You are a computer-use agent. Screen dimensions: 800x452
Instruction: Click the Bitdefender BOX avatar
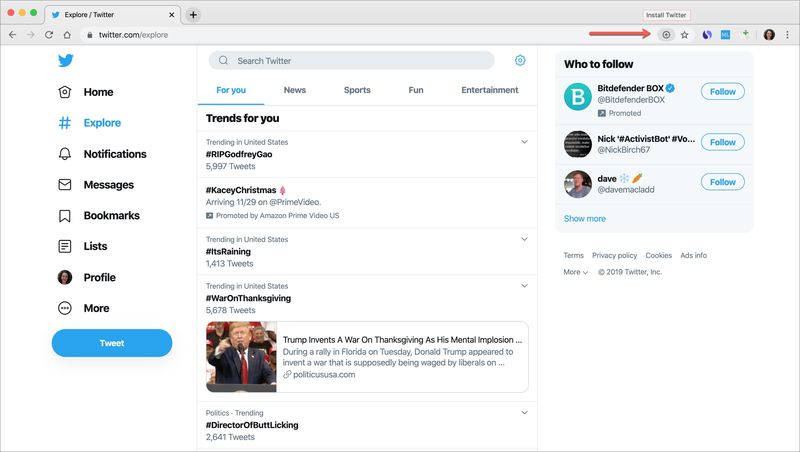[x=578, y=96]
